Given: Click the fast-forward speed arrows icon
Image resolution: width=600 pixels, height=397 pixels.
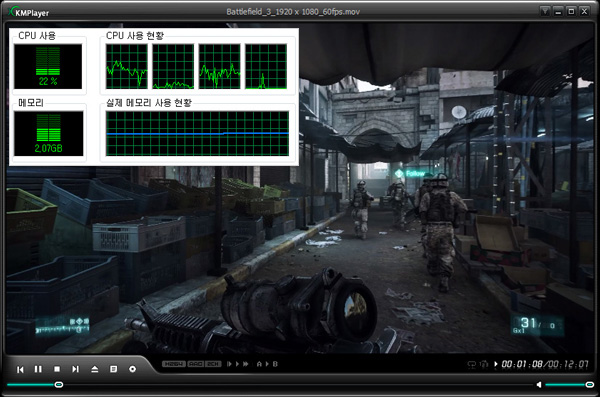Looking at the screenshot, I should 246,364.
